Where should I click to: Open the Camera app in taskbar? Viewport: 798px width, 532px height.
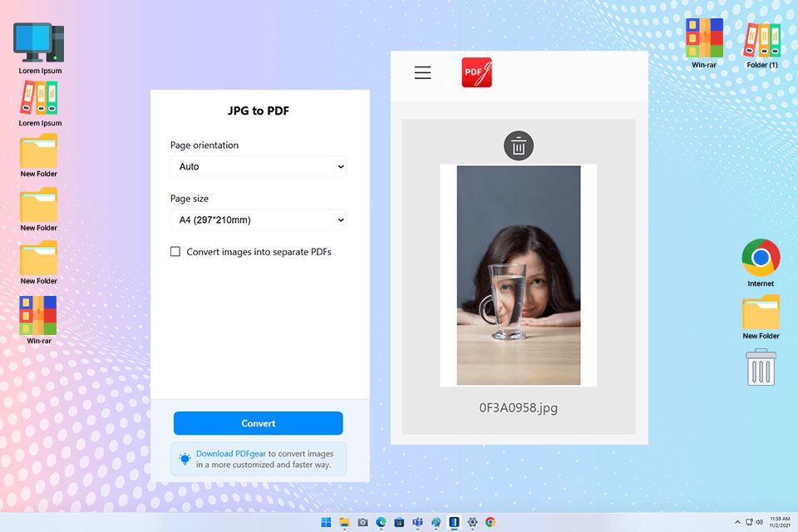[x=362, y=522]
